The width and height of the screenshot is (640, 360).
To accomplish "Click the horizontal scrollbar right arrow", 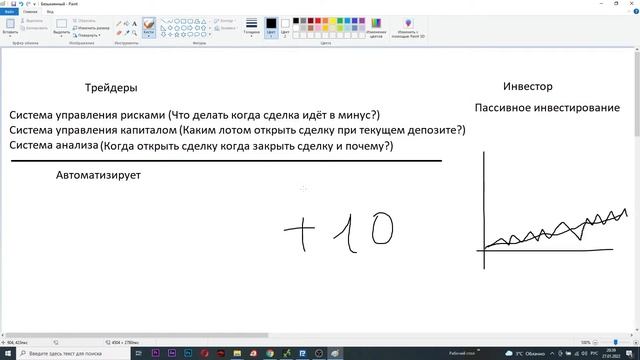I will [x=631, y=335].
